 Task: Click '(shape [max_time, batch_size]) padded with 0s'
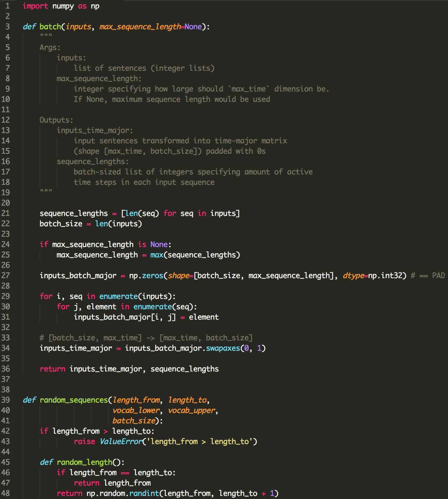click(x=169, y=151)
